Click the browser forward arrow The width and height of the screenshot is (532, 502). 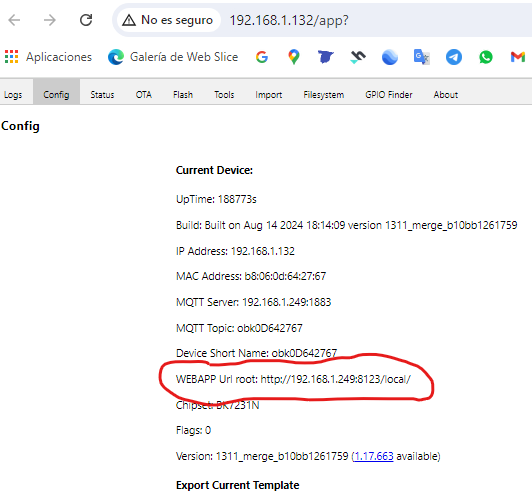(x=50, y=20)
